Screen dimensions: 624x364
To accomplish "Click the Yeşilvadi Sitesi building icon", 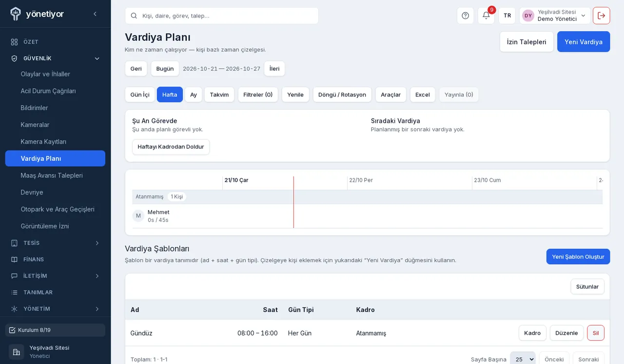I will 17,352.
